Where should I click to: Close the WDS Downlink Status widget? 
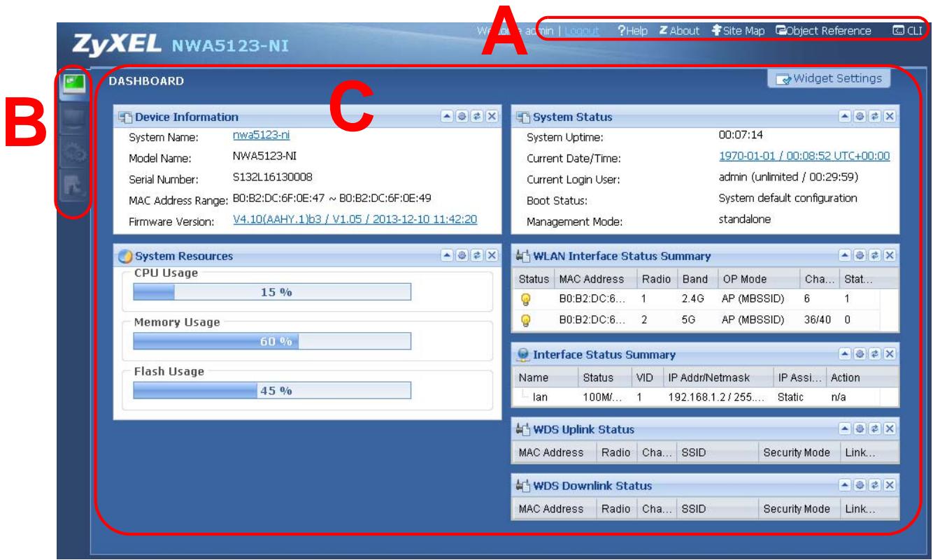click(x=890, y=485)
